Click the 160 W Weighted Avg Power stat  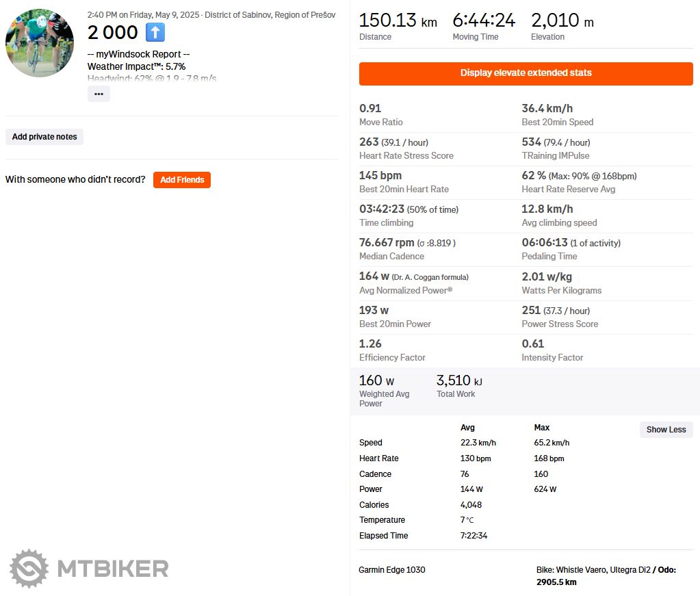[376, 381]
